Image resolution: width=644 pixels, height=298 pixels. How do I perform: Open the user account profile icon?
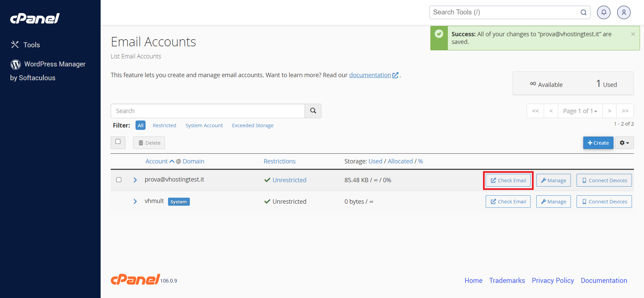point(624,12)
